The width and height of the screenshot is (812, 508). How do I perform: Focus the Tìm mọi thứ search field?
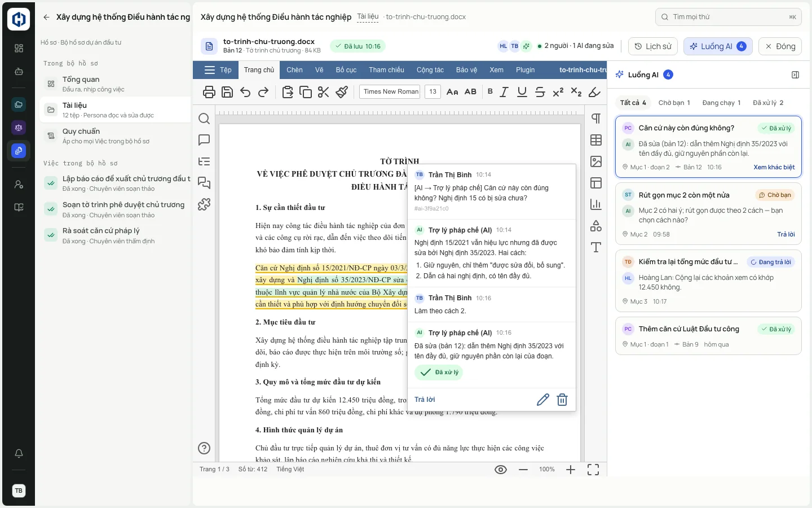click(x=729, y=17)
